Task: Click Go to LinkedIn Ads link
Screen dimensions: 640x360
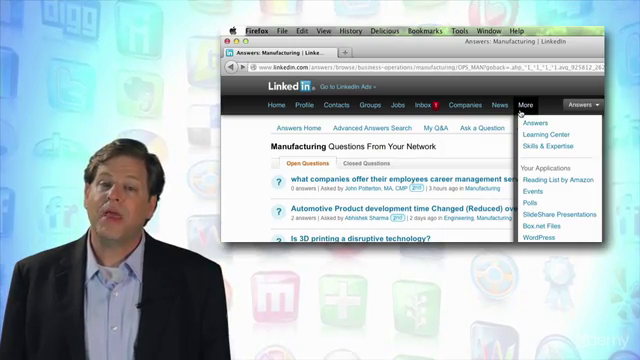Action: click(x=348, y=87)
